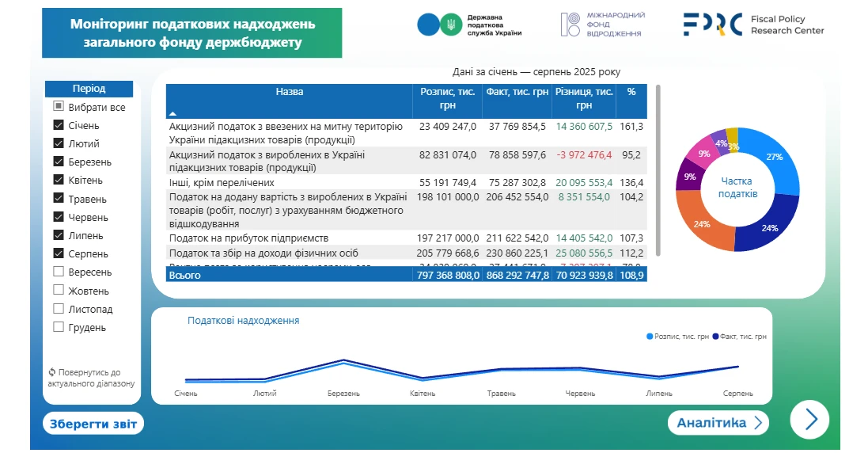Click 'Дані за січень — серпень 2025 року' caption
This screenshot has height=453, width=868.
pos(536,72)
